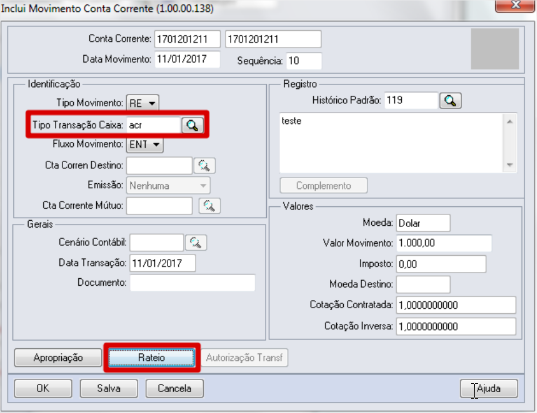Click the Tipo Transação Caixa field containing acr
The width and height of the screenshot is (537, 413).
(153, 125)
